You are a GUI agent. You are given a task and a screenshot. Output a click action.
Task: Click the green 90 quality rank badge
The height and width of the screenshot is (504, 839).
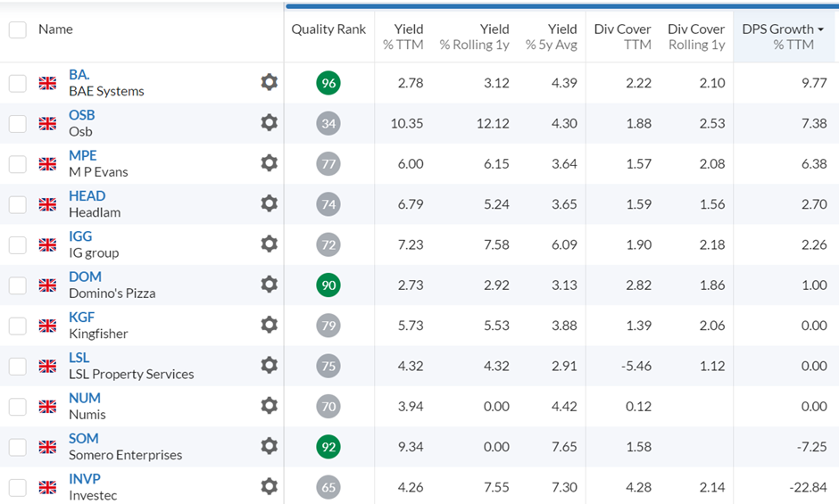pos(328,285)
